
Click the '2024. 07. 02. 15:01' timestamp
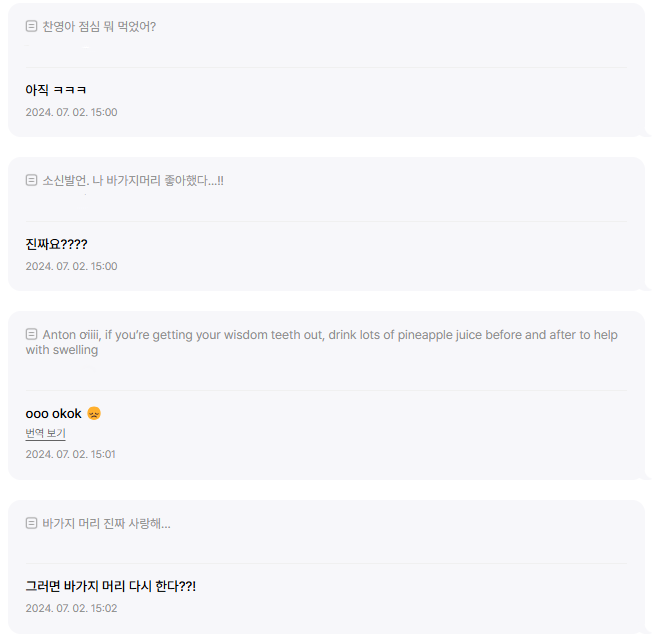click(71, 454)
